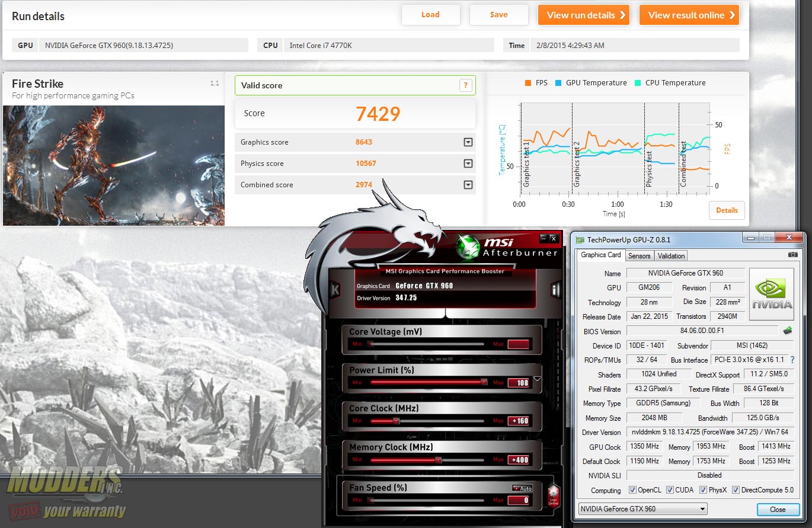Click the green Afterburner jet logo
This screenshot has width=812, height=528.
(x=468, y=246)
